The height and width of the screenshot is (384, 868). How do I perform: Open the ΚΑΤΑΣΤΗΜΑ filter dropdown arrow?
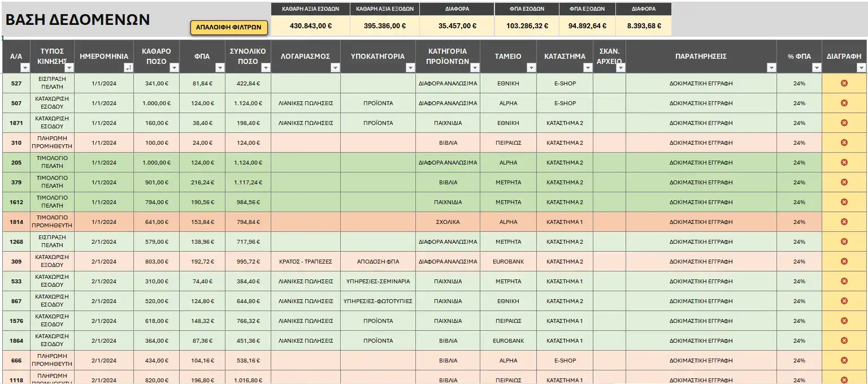pyautogui.click(x=587, y=68)
